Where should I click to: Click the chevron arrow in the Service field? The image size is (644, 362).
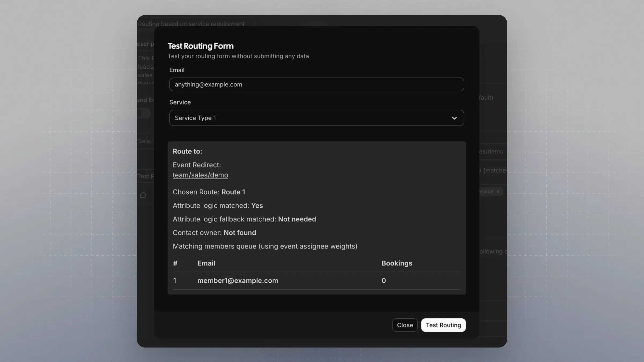[x=454, y=118]
